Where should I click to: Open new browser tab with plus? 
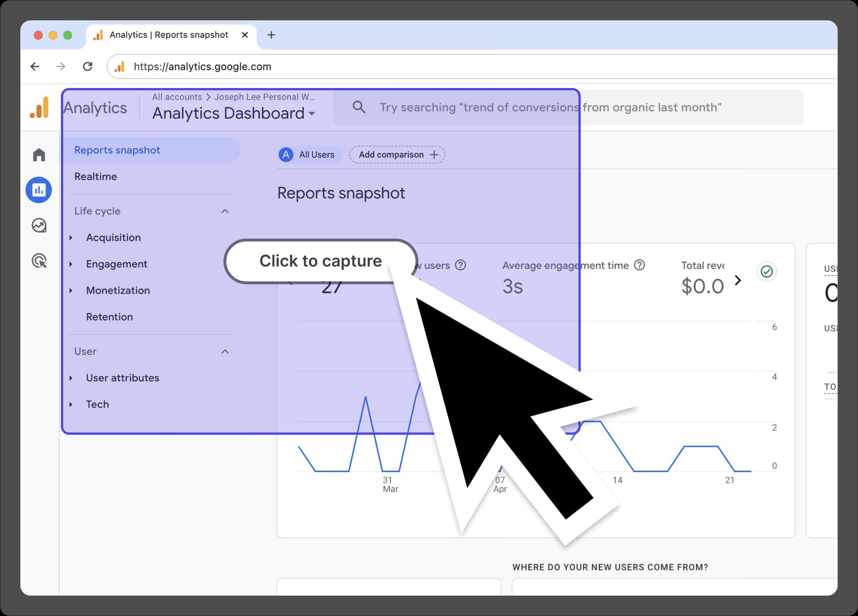(x=271, y=35)
